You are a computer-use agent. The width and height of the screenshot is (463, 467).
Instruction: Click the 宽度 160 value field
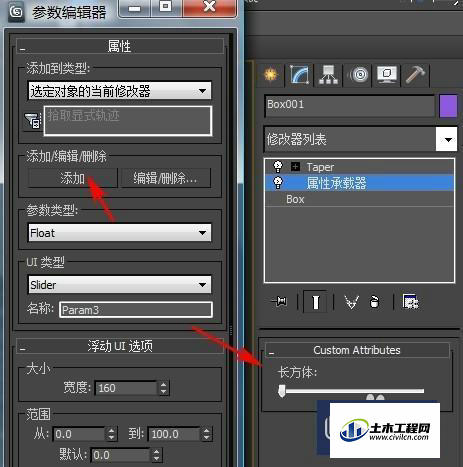[x=126, y=388]
